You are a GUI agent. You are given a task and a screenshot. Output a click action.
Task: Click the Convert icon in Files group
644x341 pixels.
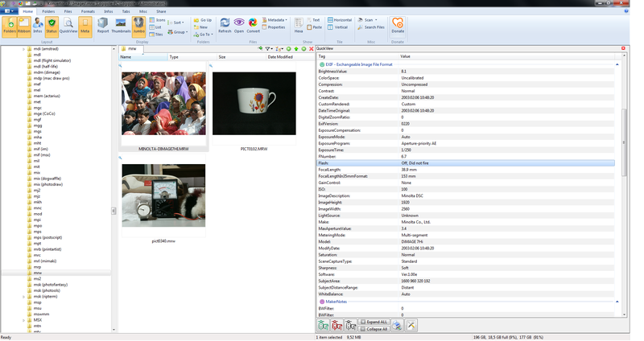click(x=253, y=25)
